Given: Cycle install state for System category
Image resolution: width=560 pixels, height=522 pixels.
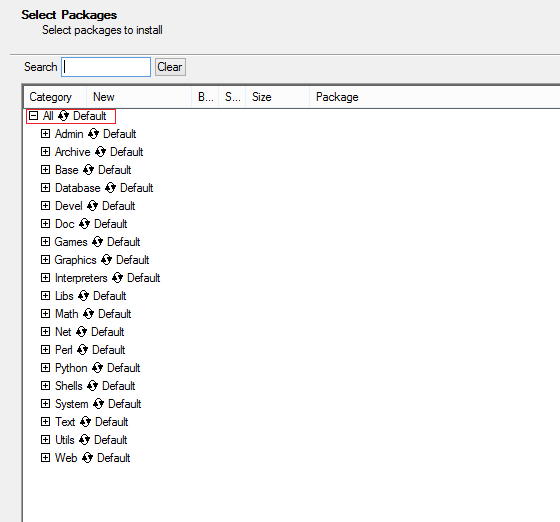Looking at the screenshot, I should [x=98, y=404].
